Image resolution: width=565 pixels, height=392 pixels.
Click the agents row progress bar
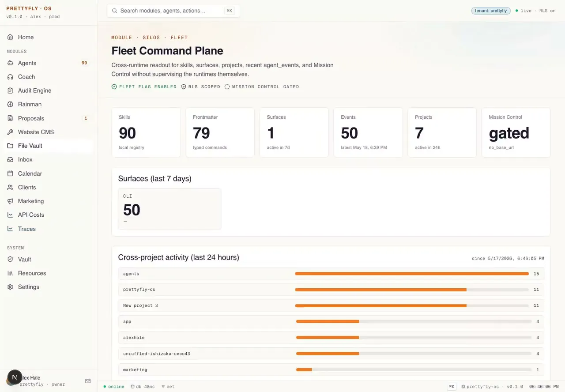pos(412,274)
